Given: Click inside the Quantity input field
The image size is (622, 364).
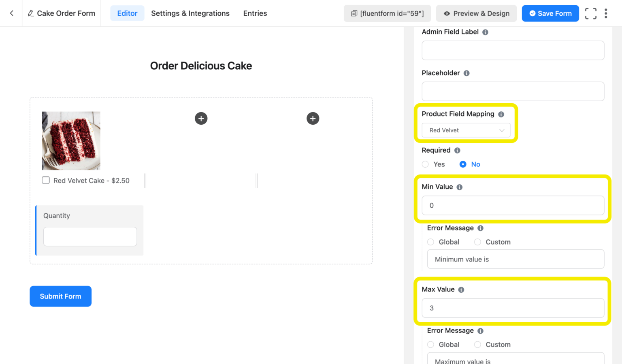Looking at the screenshot, I should click(x=90, y=236).
